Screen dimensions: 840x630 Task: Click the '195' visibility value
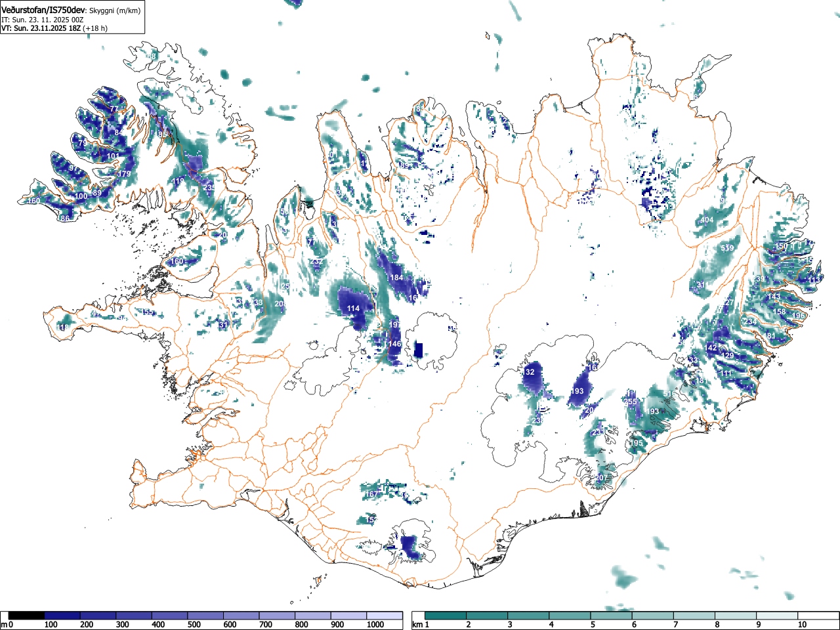click(x=637, y=443)
